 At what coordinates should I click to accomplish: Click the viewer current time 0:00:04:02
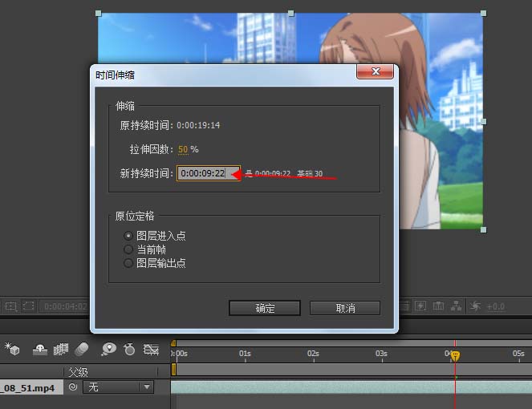[66, 306]
